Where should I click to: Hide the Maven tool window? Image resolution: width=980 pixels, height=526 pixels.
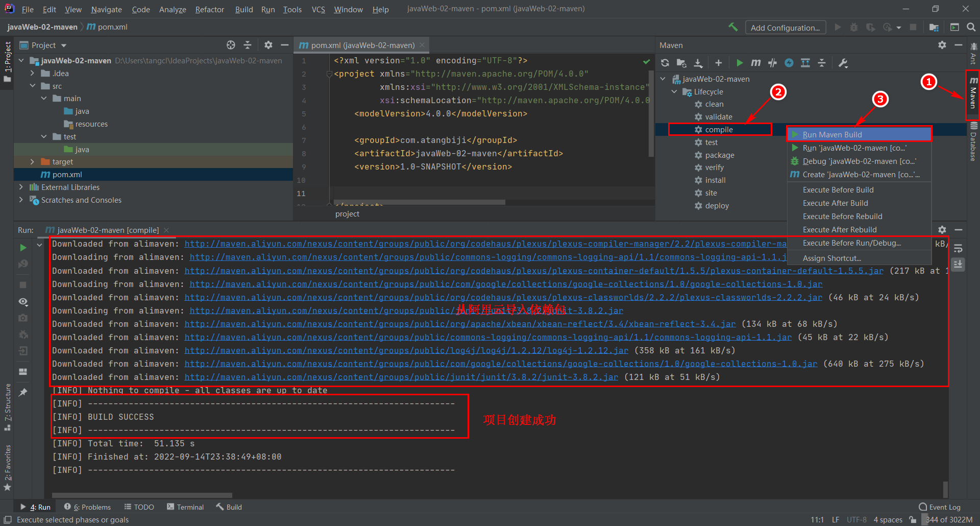(958, 45)
